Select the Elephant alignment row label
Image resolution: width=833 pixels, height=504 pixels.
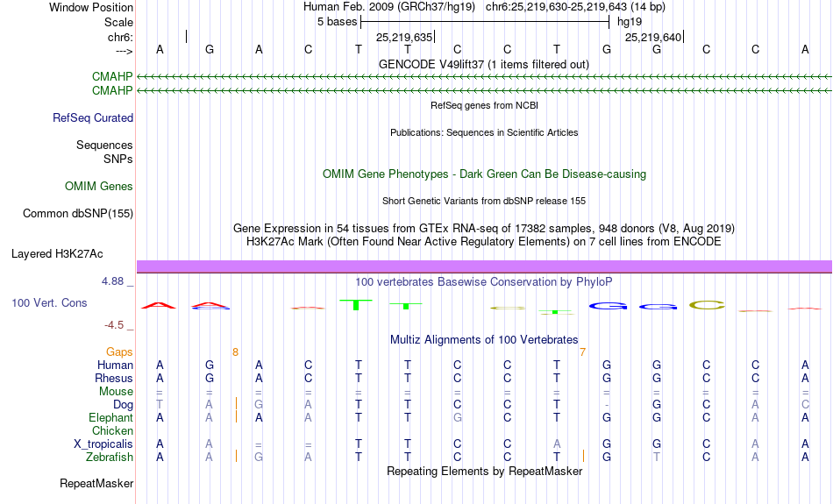coord(110,418)
